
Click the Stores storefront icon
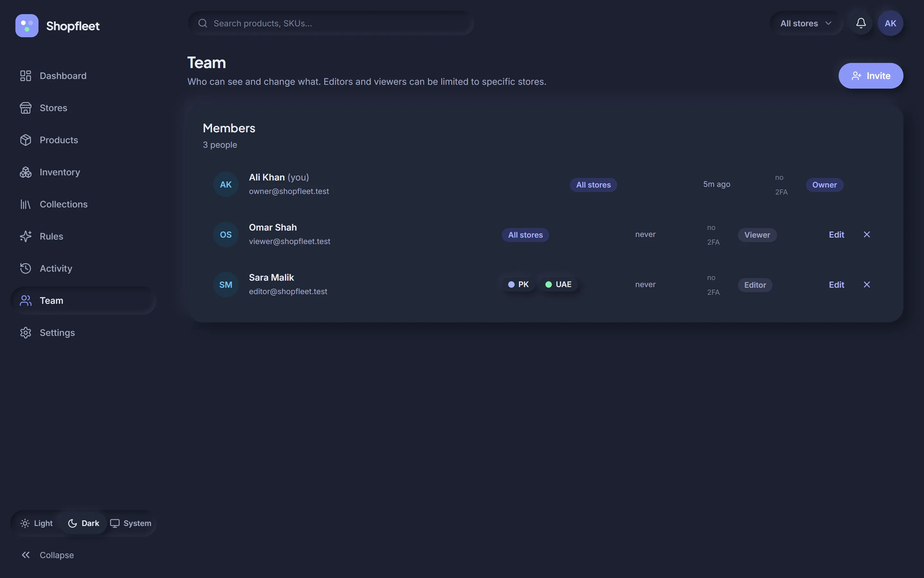[x=26, y=108]
